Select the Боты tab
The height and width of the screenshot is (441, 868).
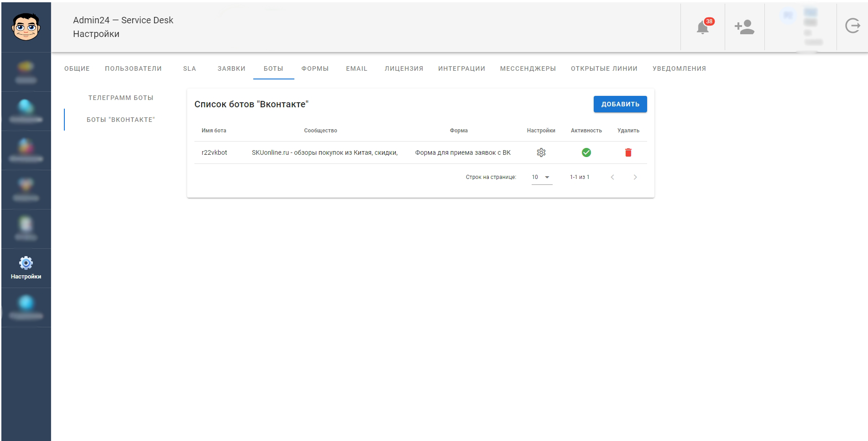pos(273,68)
